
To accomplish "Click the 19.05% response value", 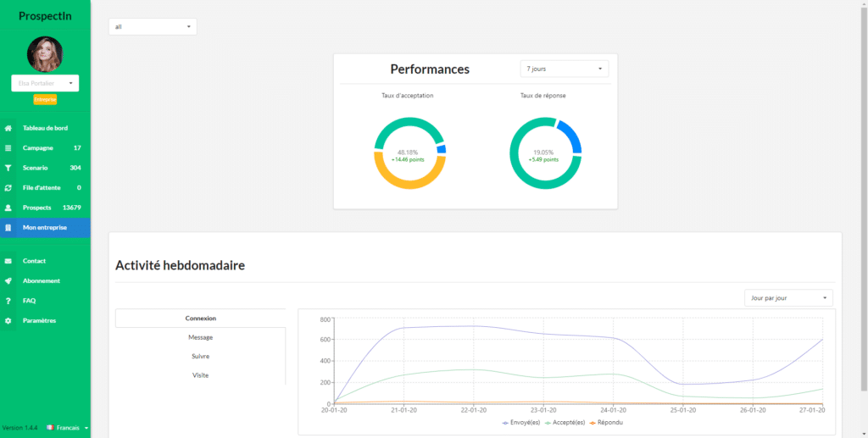I will [x=543, y=152].
